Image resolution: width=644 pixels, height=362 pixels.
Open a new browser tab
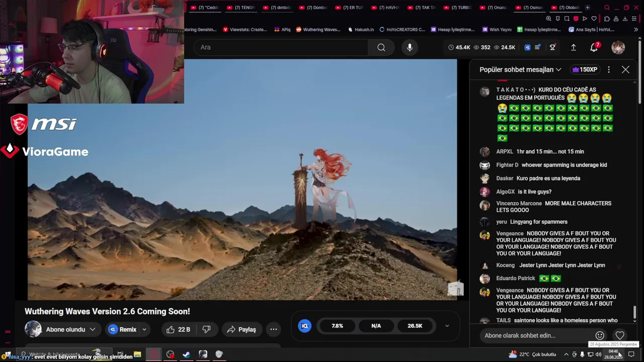click(x=587, y=8)
